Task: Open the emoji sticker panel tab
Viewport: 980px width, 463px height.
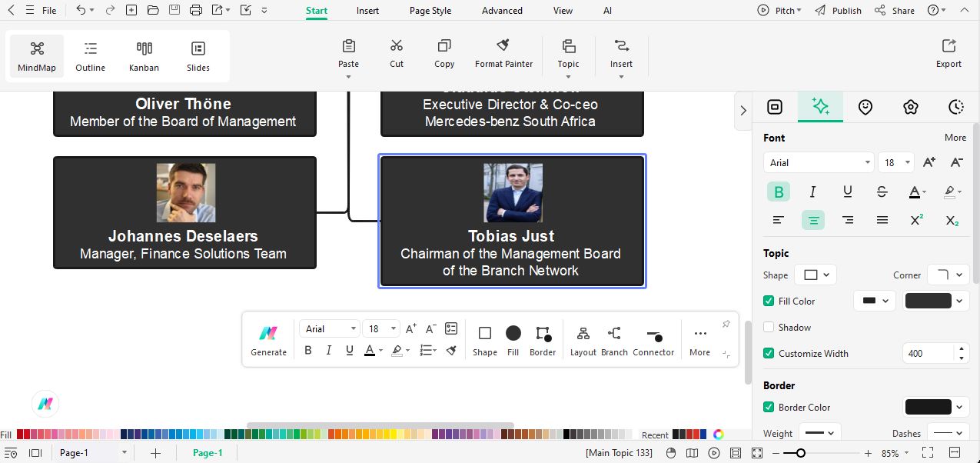Action: point(865,107)
